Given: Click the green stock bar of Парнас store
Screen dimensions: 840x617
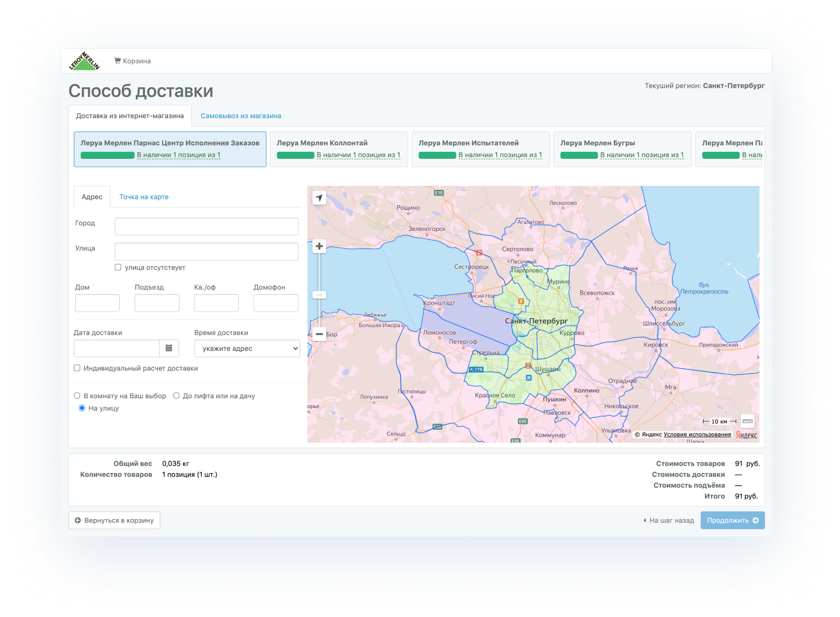Looking at the screenshot, I should click(x=107, y=155).
